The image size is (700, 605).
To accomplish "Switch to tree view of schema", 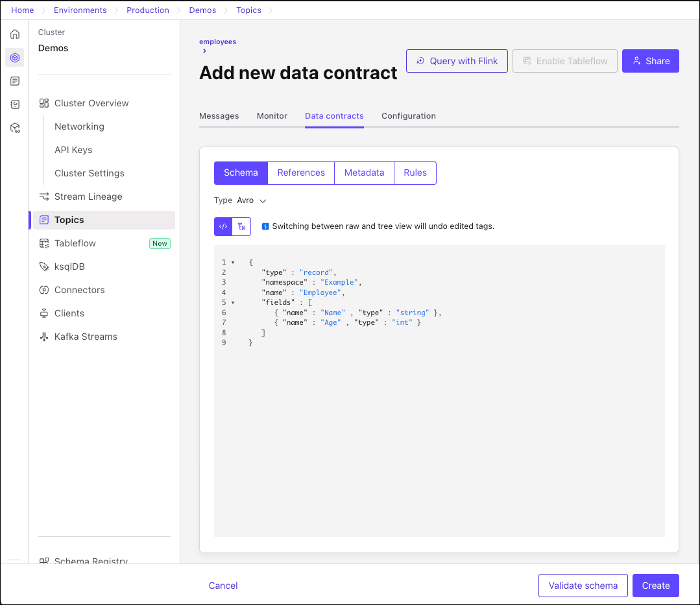I will click(241, 226).
